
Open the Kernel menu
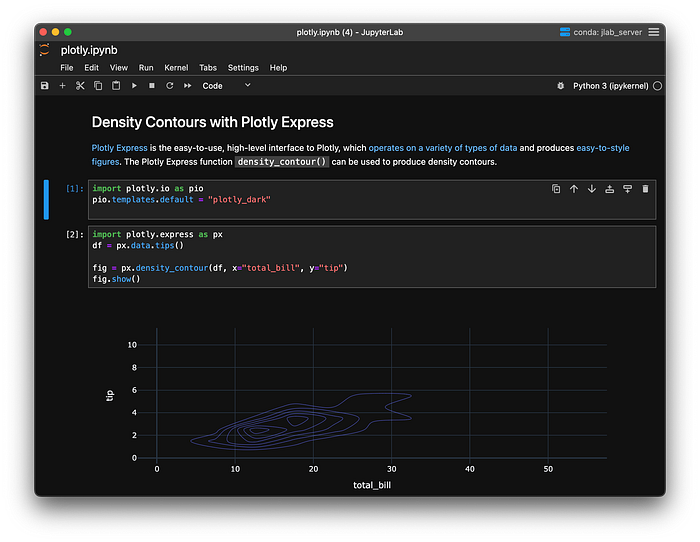(x=176, y=68)
